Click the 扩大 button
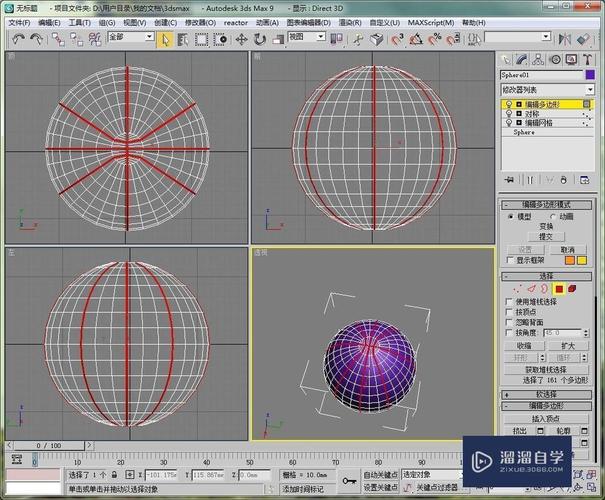This screenshot has width=605, height=500. pos(567,345)
